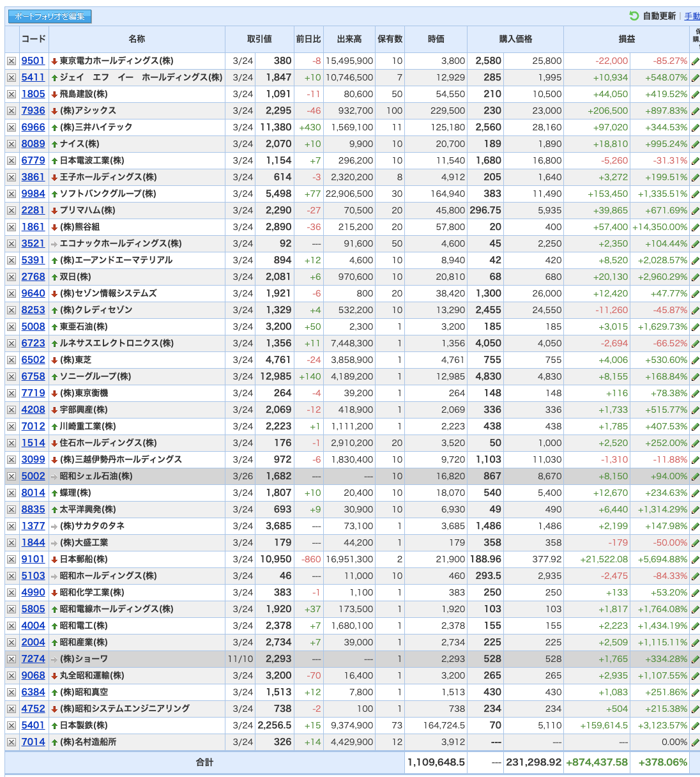Open stock code link 5401
Image resolution: width=700 pixels, height=777 pixels.
tap(33, 725)
